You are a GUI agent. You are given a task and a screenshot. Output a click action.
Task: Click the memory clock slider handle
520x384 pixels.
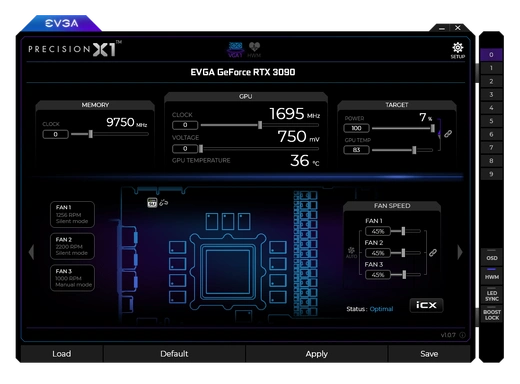coord(90,134)
